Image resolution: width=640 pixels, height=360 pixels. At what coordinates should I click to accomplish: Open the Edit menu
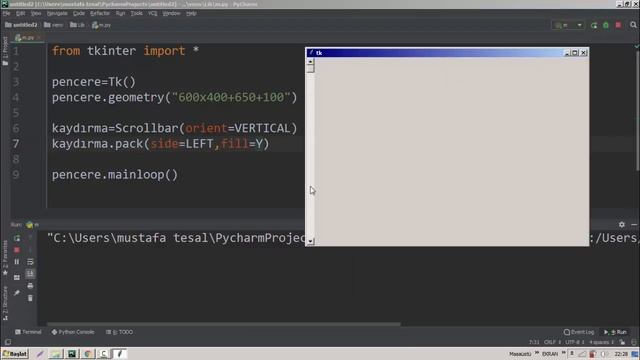pyautogui.click(x=20, y=13)
